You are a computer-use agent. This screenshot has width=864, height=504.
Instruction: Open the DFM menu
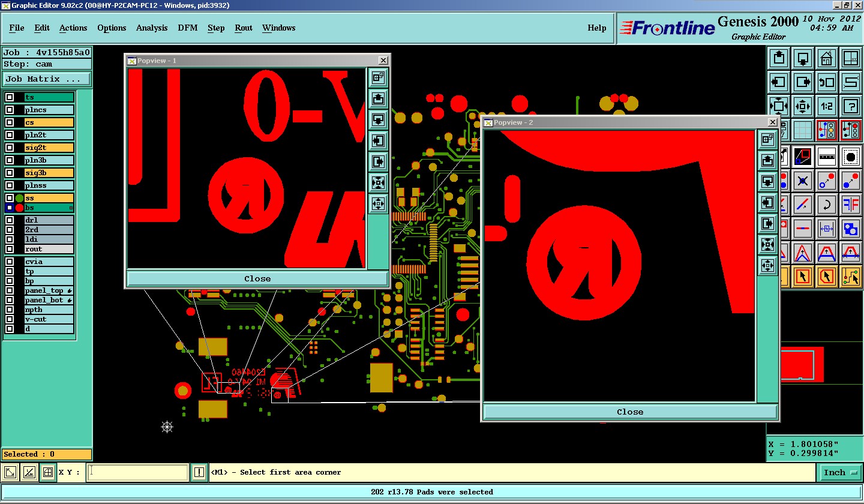pyautogui.click(x=188, y=28)
